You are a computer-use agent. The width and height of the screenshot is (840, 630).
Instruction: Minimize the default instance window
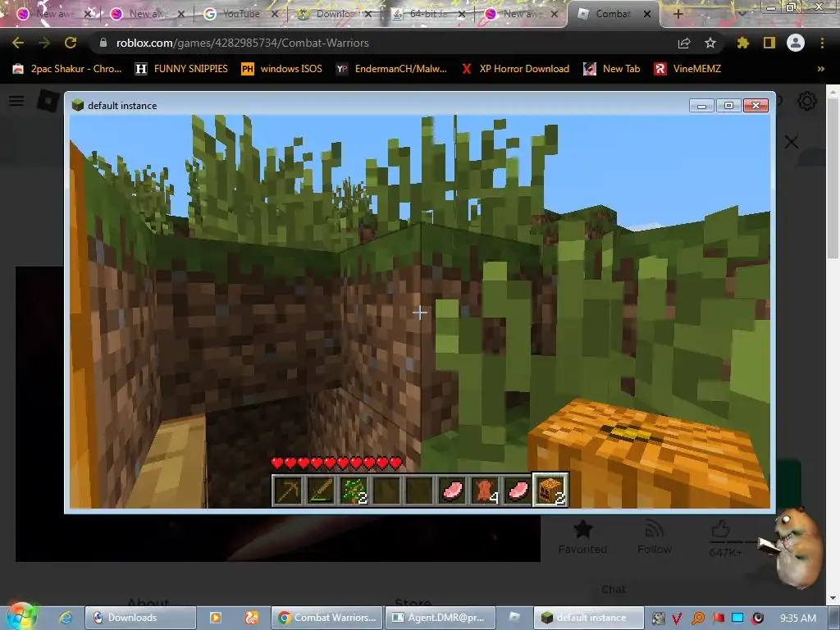tap(701, 106)
